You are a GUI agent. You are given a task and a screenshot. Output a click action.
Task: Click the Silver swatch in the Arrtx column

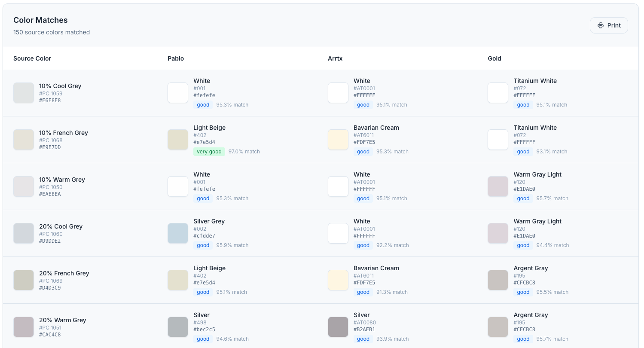[338, 327]
